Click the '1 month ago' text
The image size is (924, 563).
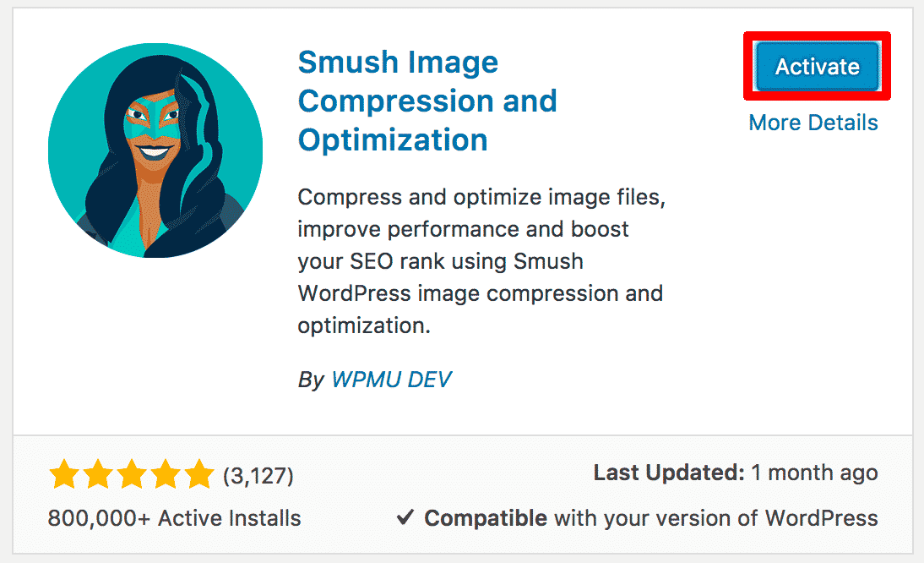click(x=814, y=473)
